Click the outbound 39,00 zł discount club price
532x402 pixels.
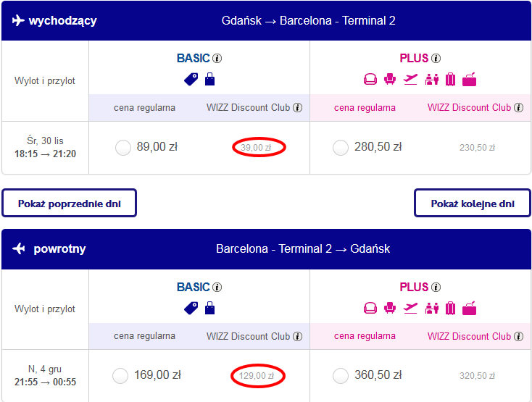pyautogui.click(x=256, y=148)
